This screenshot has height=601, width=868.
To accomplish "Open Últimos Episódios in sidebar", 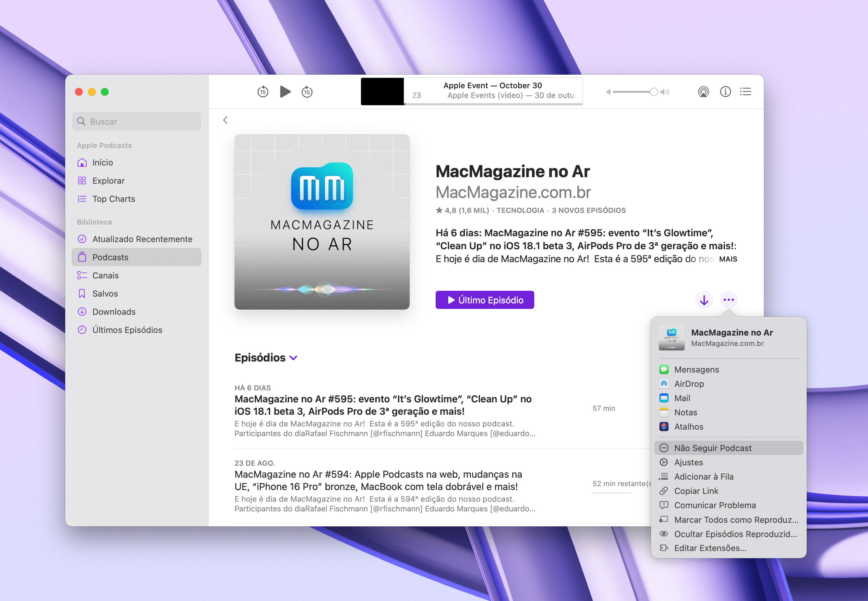I will (136, 330).
